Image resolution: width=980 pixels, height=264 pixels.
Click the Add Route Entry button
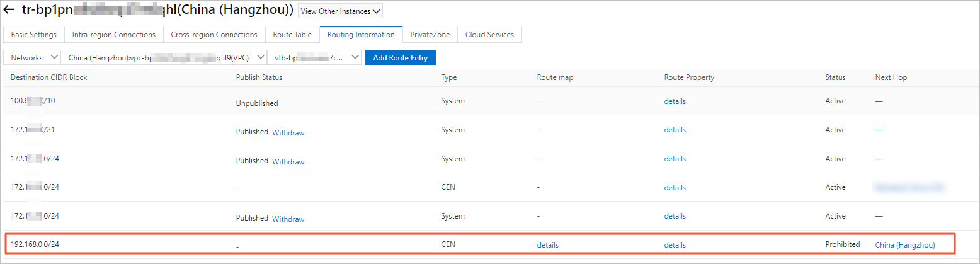click(400, 57)
